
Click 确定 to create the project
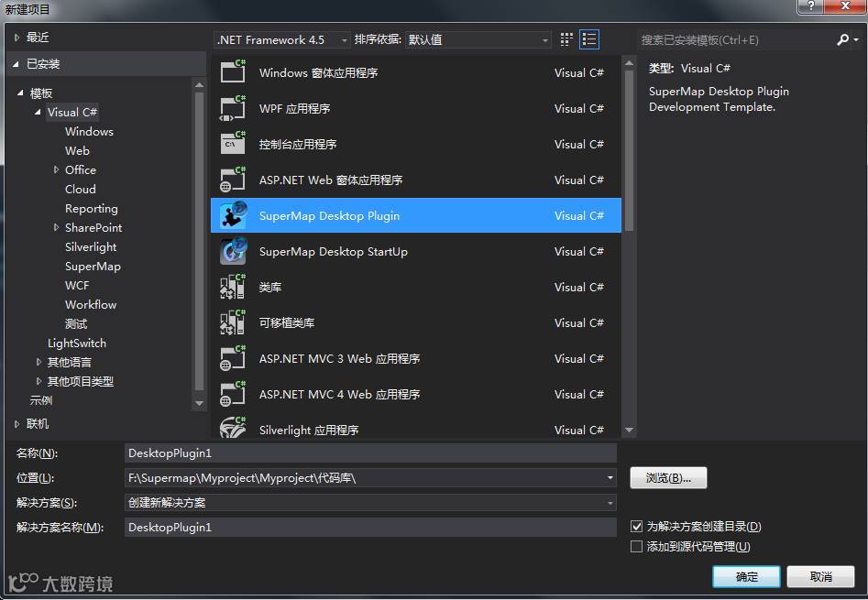(x=746, y=577)
